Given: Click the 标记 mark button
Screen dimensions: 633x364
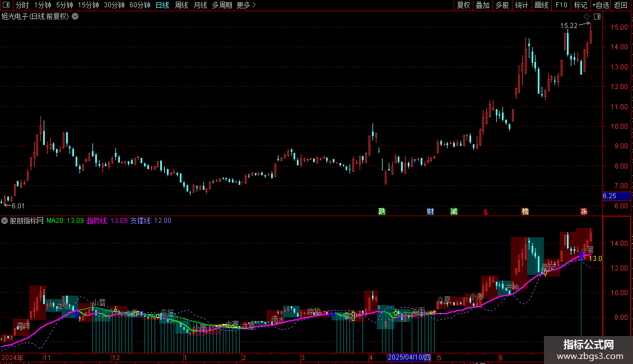Looking at the screenshot, I should coord(580,5).
